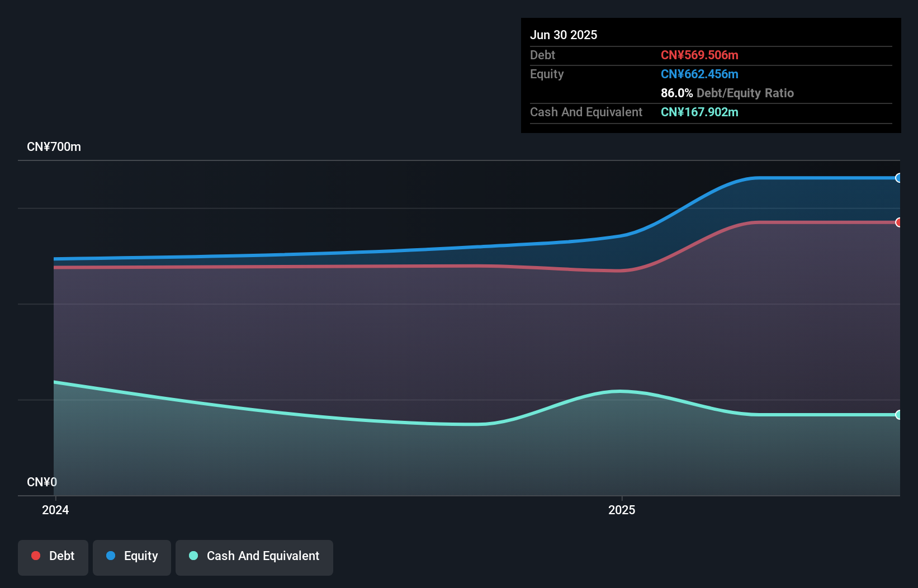This screenshot has height=588, width=918.
Task: Click the 86.0% Debt/Equity Ratio text
Action: tap(727, 93)
